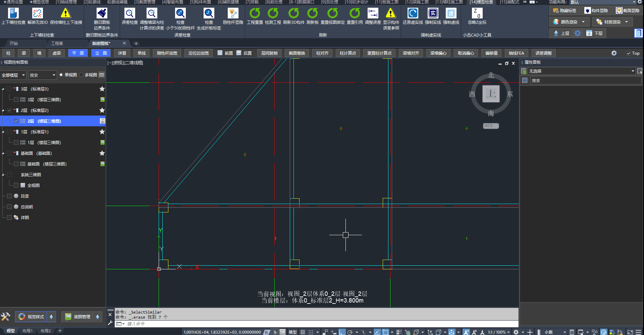Image resolution: width=644 pixels, height=335 pixels.
Task: Collapse the 3层 (标准层3) tree node
Action: [x=3, y=89]
